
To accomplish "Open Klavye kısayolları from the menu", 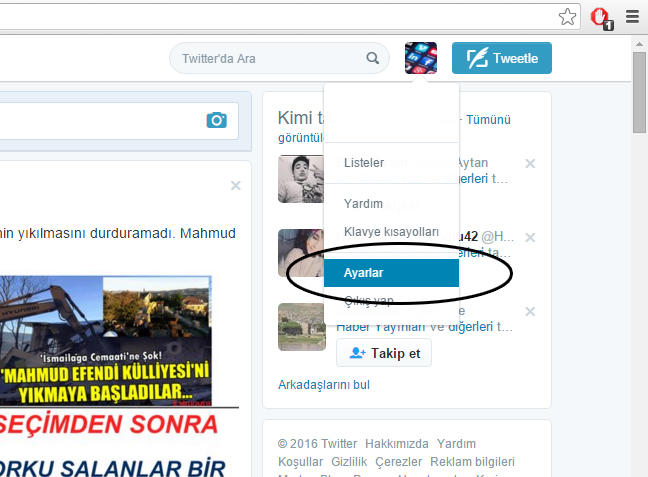I will coord(391,232).
